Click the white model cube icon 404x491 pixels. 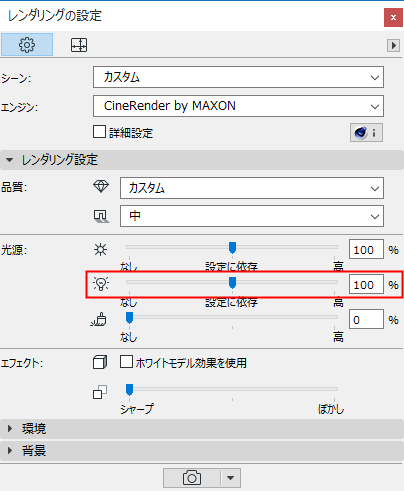(x=100, y=362)
